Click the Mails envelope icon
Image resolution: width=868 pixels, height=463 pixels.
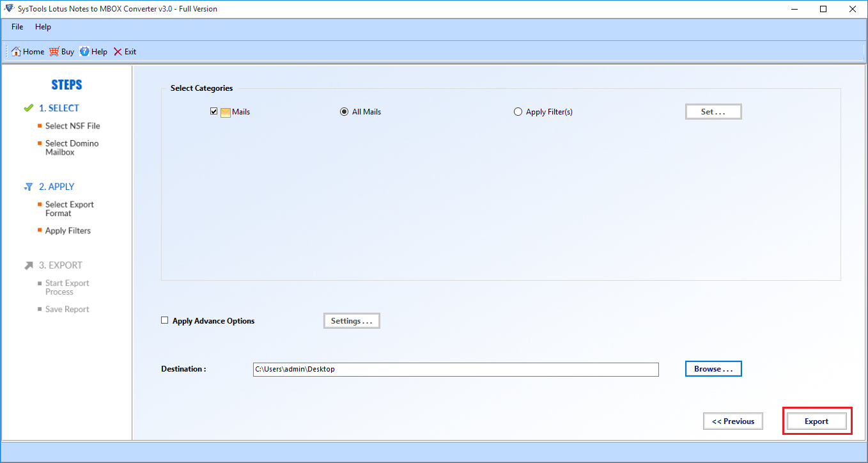click(226, 112)
